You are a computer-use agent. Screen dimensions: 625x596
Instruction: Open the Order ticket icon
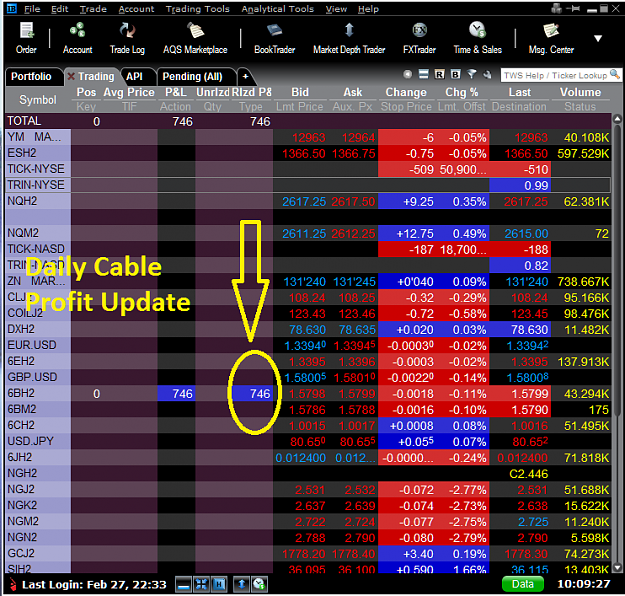click(x=26, y=37)
